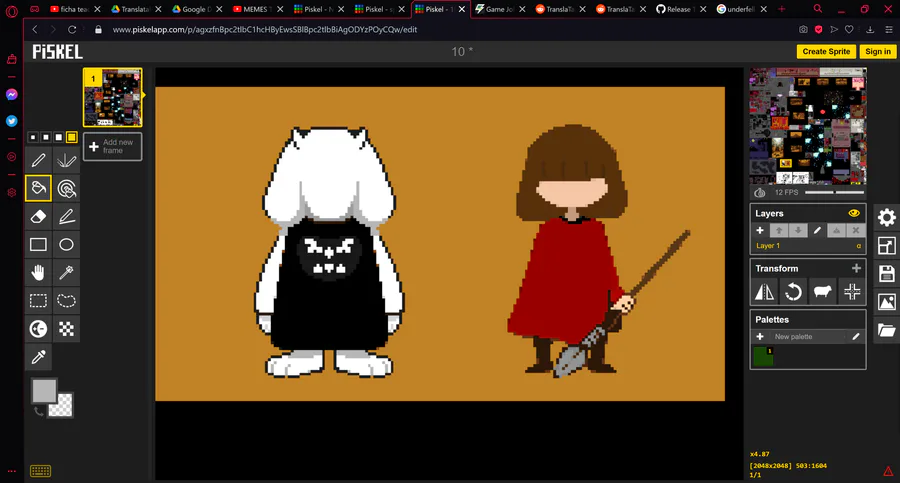Click the Piskel logo
The height and width of the screenshot is (483, 900).
click(x=57, y=52)
